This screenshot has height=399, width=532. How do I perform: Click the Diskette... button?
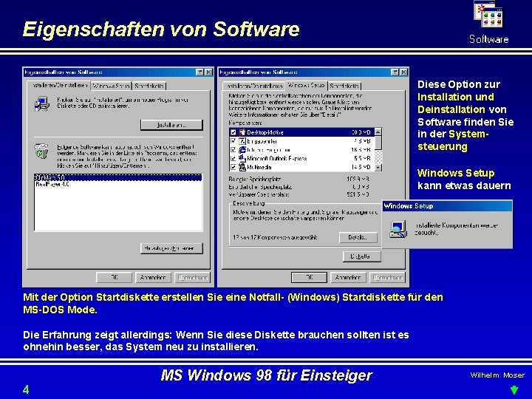point(361,256)
